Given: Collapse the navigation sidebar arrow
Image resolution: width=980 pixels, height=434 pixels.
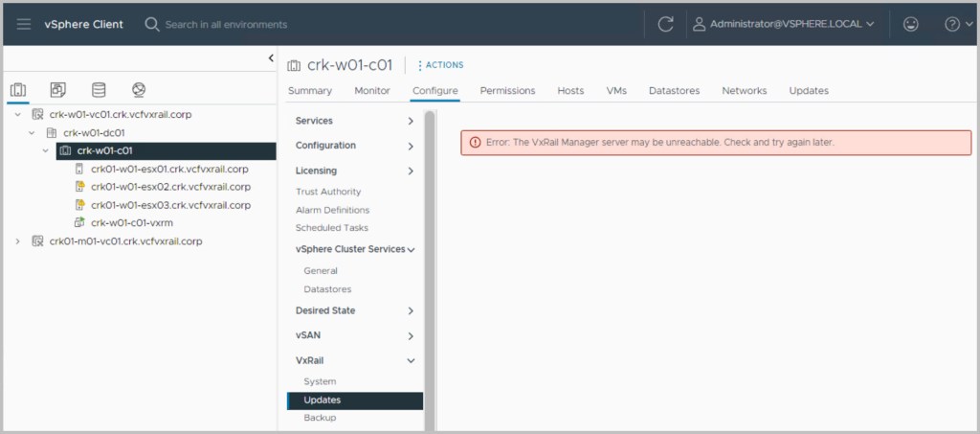Looking at the screenshot, I should (271, 58).
